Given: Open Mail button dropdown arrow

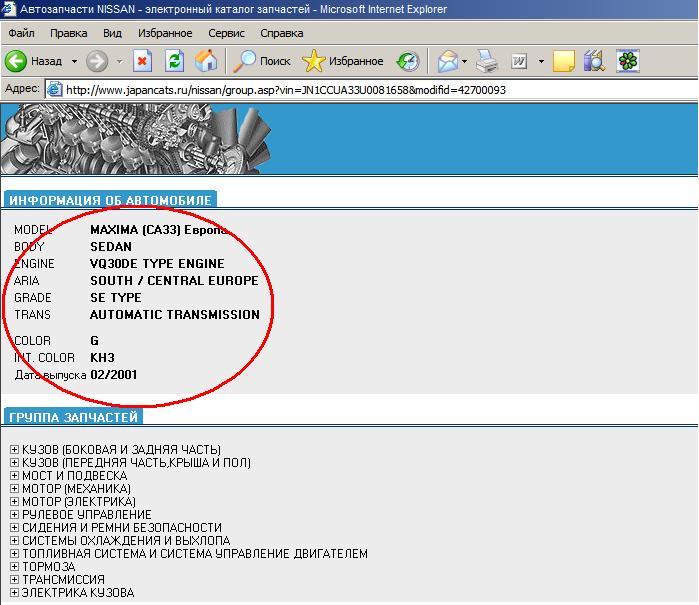Looking at the screenshot, I should 465,61.
